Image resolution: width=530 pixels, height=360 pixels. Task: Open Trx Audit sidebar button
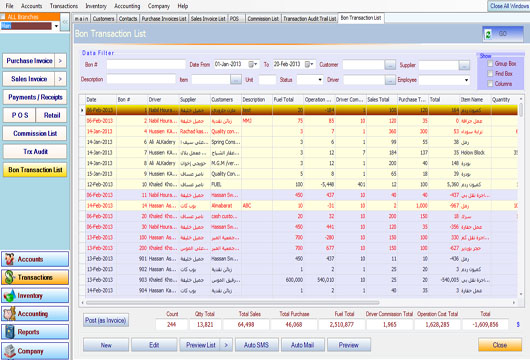point(35,152)
